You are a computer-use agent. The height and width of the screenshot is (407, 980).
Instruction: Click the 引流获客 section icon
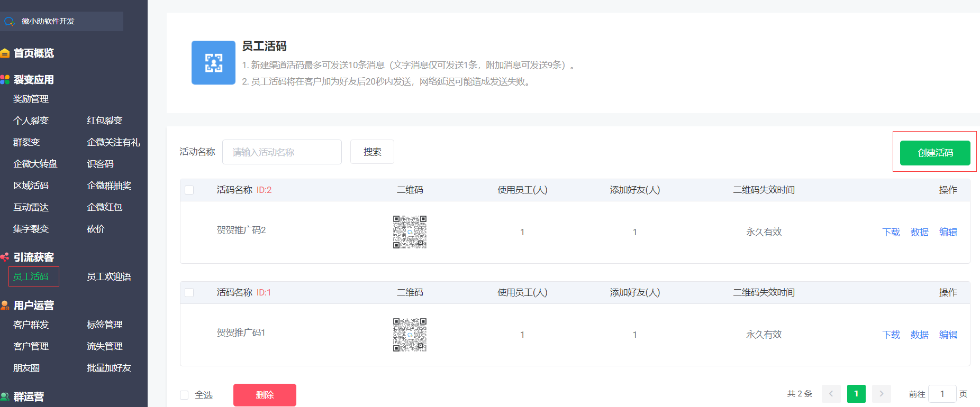pos(5,257)
